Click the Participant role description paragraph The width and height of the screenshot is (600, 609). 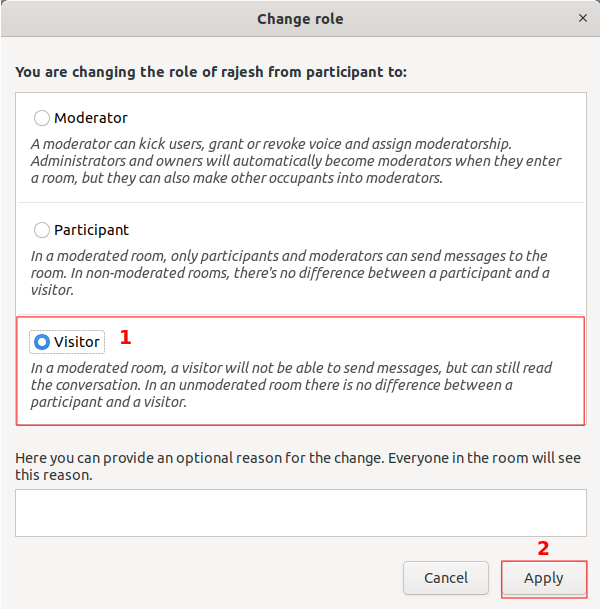pos(290,273)
